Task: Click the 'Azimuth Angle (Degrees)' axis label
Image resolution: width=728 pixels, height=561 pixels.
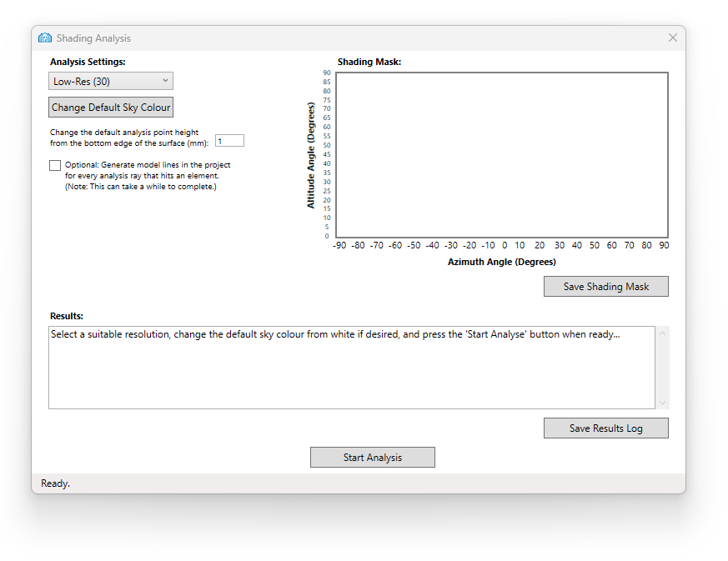Action: (501, 262)
